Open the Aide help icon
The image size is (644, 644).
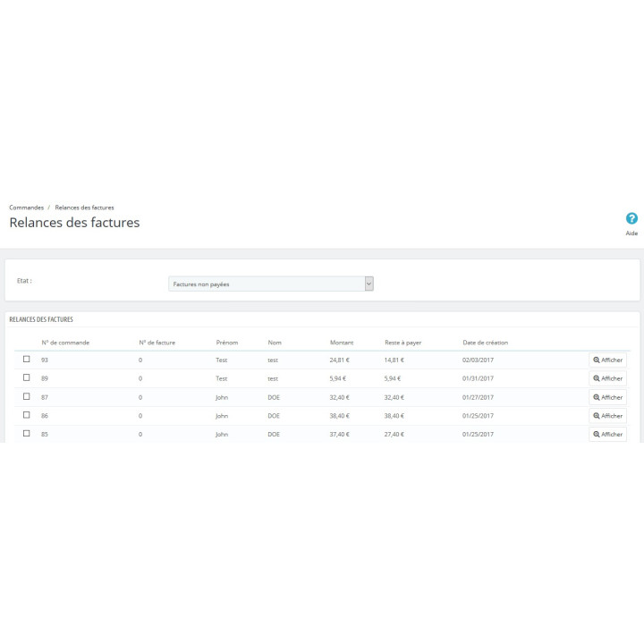pos(631,218)
